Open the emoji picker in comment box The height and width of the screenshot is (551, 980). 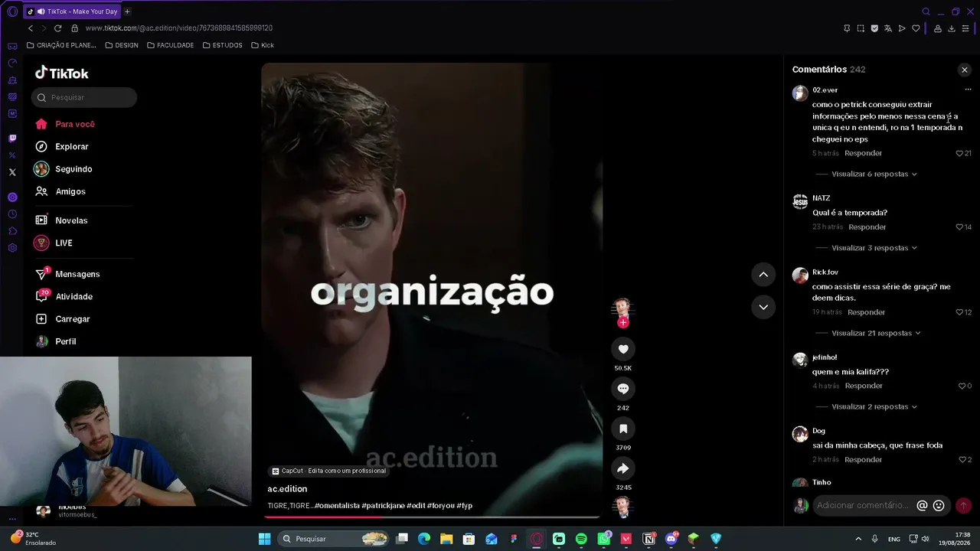click(939, 505)
